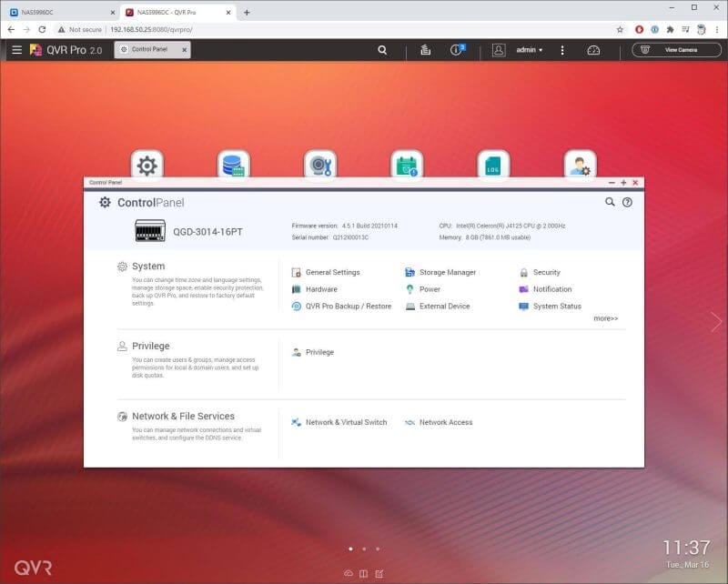This screenshot has height=584, width=728.
Task: Open the Power settings item
Action: 430,289
